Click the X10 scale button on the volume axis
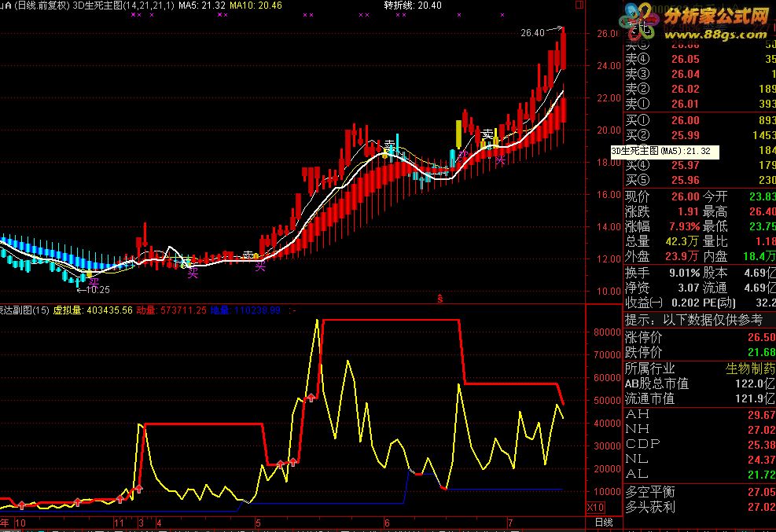Viewport: 776px width, 532px height. click(595, 508)
